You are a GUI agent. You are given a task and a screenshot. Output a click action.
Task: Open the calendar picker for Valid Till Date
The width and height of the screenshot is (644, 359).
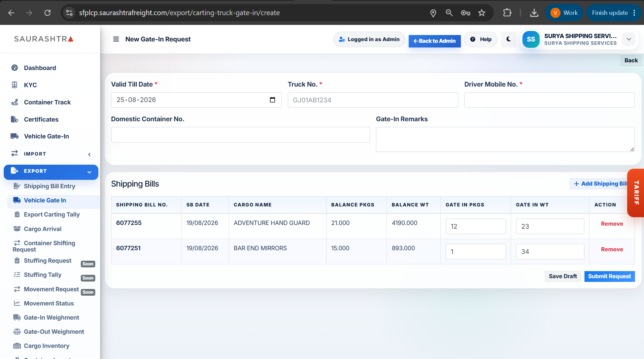coord(272,100)
